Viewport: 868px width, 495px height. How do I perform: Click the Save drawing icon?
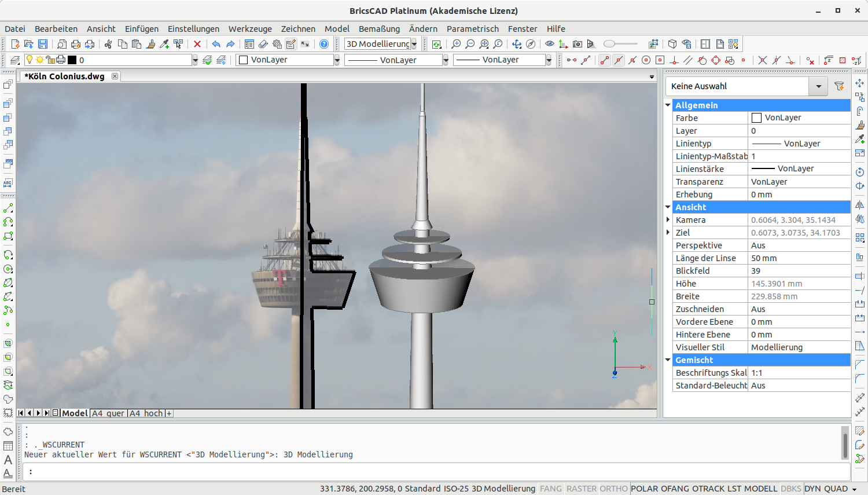(x=43, y=44)
